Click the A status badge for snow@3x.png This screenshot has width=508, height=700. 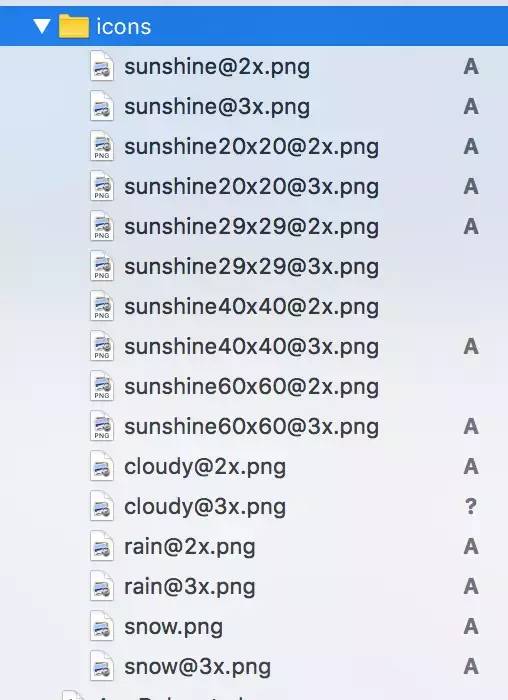471,667
